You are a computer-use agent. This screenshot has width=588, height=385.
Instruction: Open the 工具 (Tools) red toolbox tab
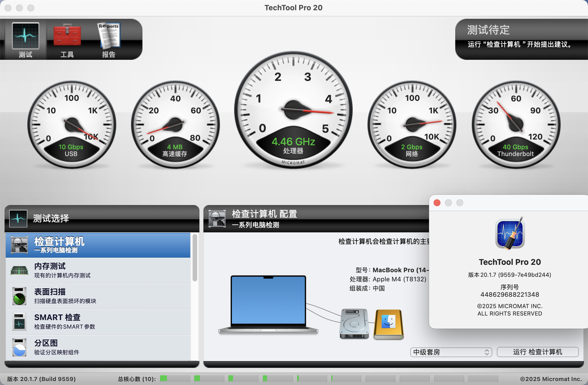tap(67, 40)
